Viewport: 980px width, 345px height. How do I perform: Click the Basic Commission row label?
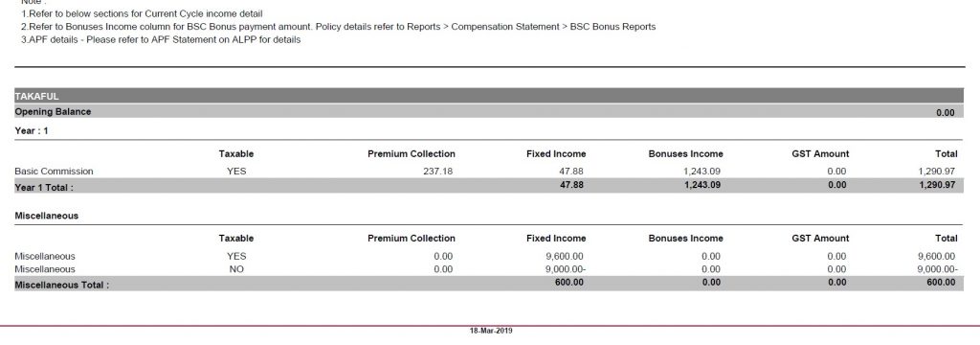54,171
